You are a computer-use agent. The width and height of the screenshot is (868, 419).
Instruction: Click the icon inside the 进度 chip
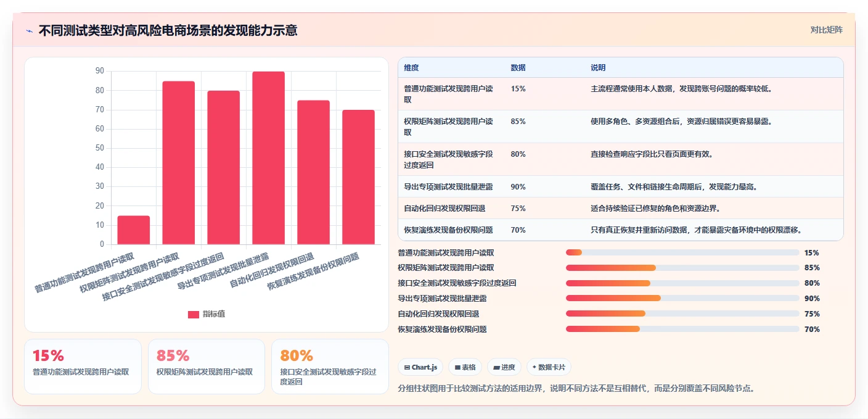(496, 367)
